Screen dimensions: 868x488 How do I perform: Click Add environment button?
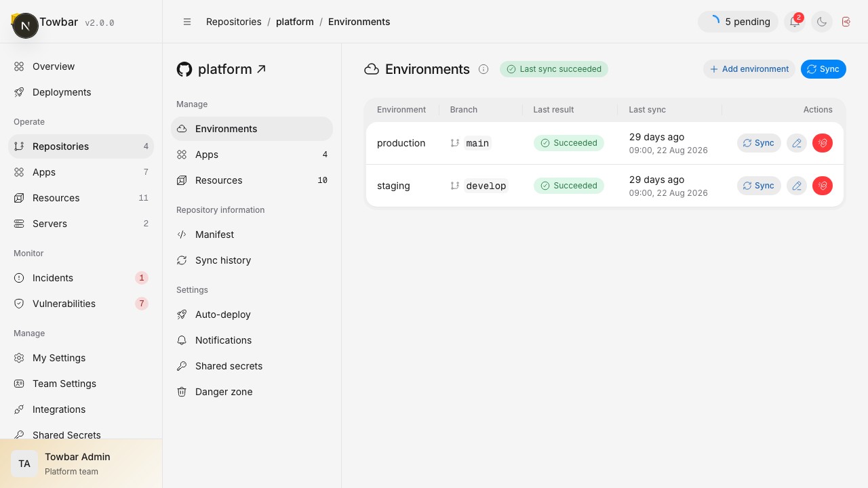pyautogui.click(x=749, y=69)
